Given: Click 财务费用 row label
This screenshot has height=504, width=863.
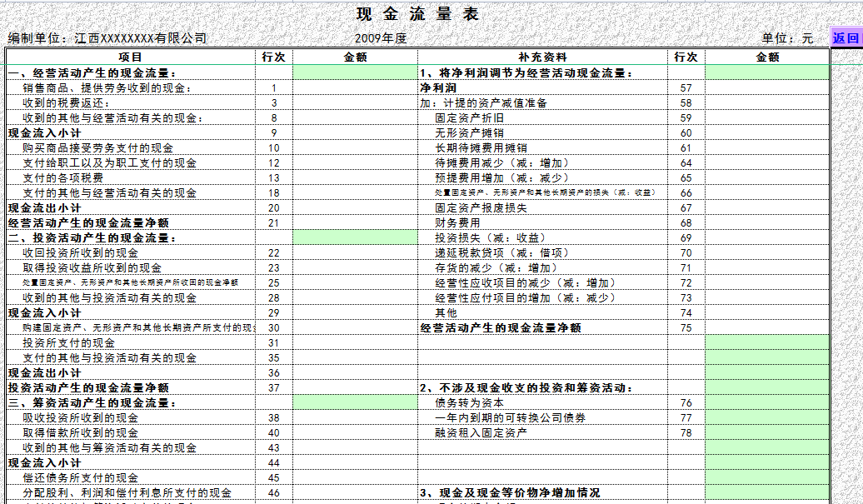Looking at the screenshot, I should (458, 222).
